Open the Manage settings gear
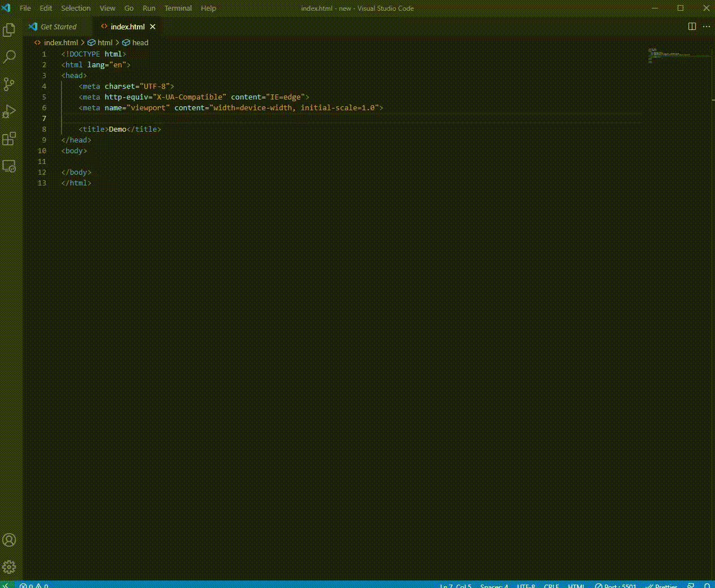Viewport: 715px width, 588px height. 9,567
